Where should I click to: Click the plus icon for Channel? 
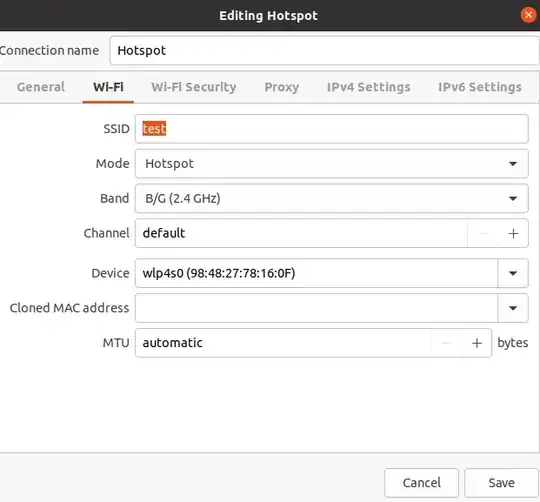pyautogui.click(x=513, y=233)
